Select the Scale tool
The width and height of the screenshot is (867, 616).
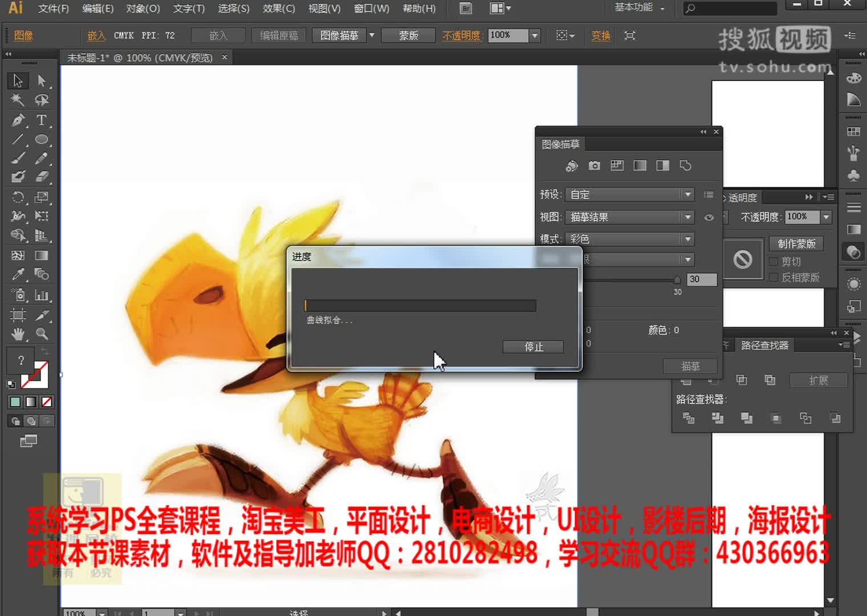[42, 197]
